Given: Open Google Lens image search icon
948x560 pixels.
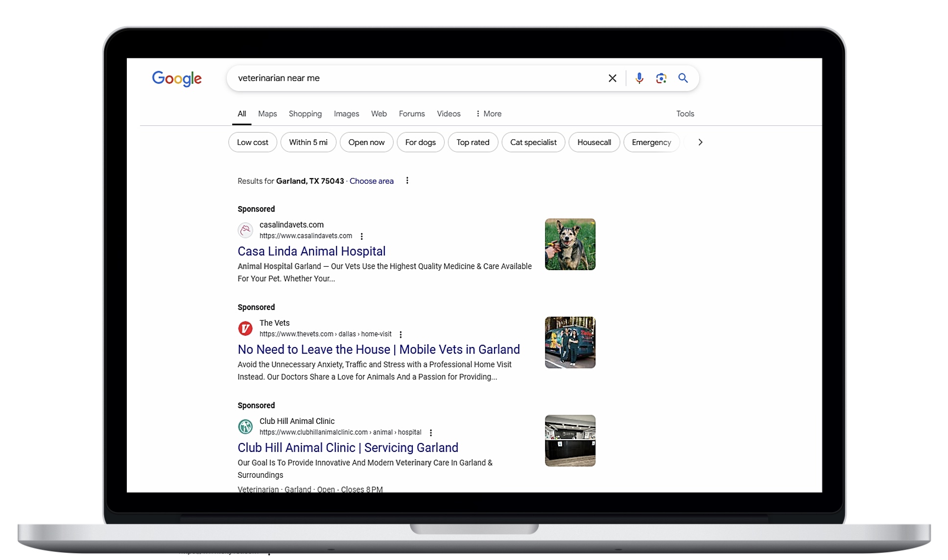Looking at the screenshot, I should click(x=661, y=78).
